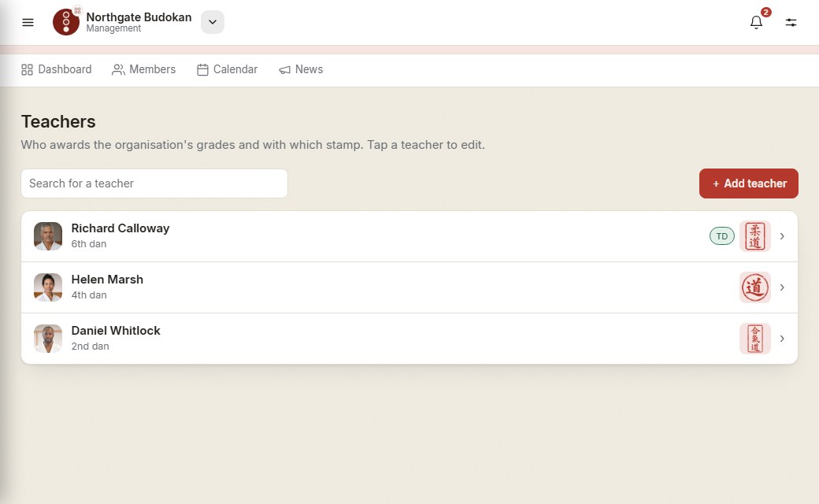Open the News tab
Image resolution: width=819 pixels, height=504 pixels.
pos(301,69)
